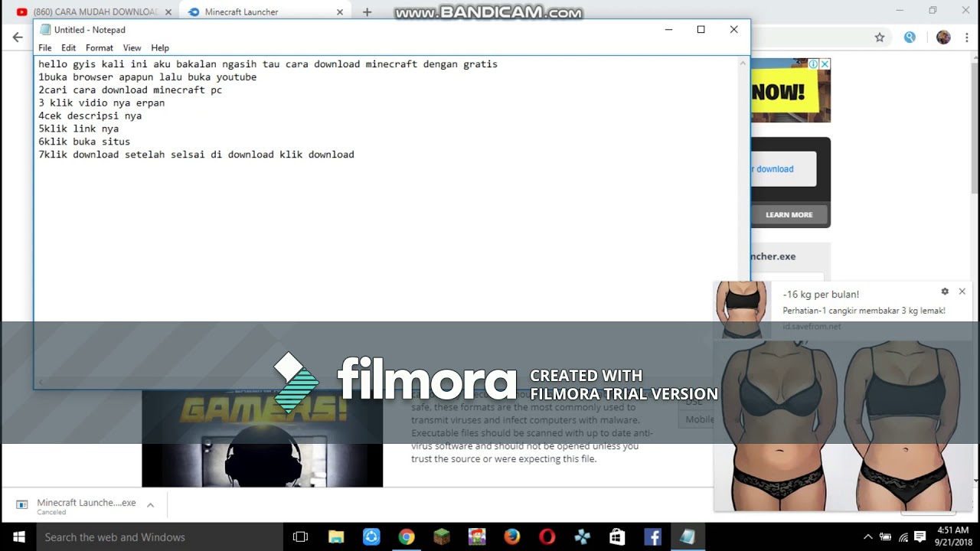The width and height of the screenshot is (980, 551).
Task: Click the Search the web and Windows box
Action: click(x=160, y=537)
